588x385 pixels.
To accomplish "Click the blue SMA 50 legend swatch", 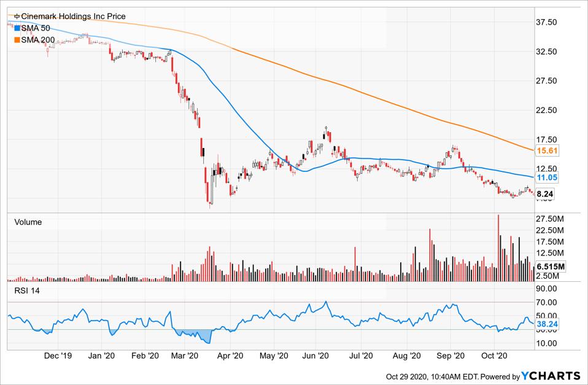I will tap(17, 28).
